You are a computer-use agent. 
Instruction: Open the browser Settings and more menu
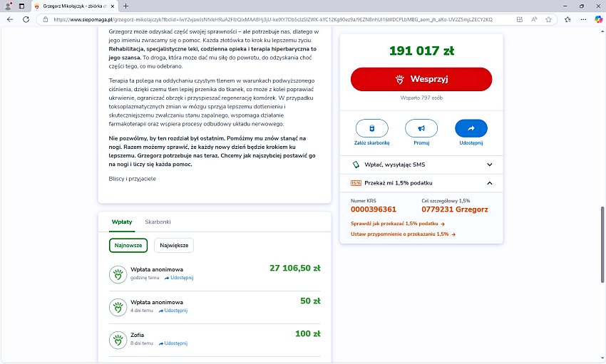pos(582,19)
